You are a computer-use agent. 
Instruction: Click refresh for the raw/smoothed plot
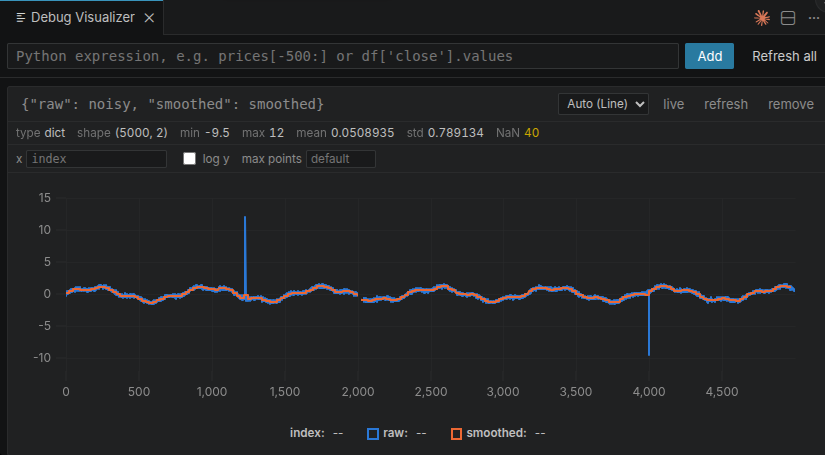[x=726, y=104]
